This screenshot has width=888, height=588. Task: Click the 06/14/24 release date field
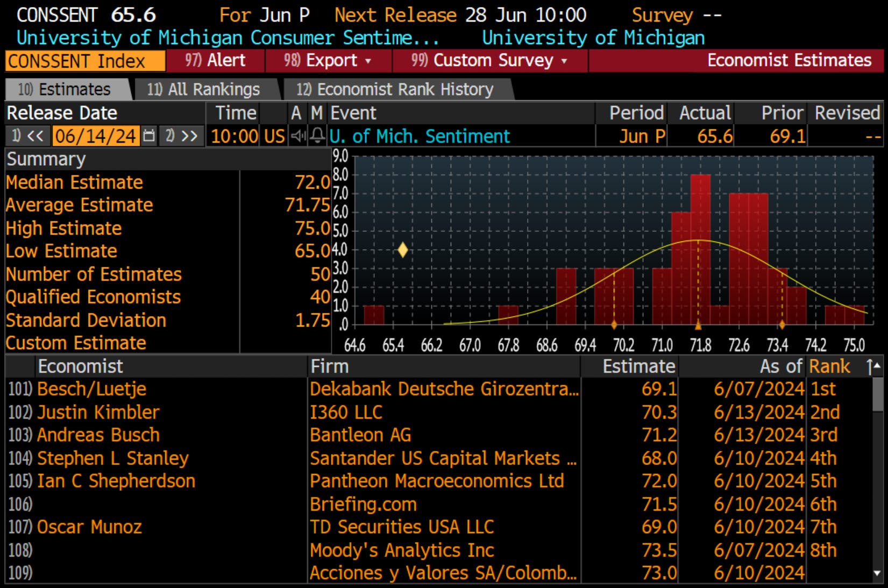[96, 136]
